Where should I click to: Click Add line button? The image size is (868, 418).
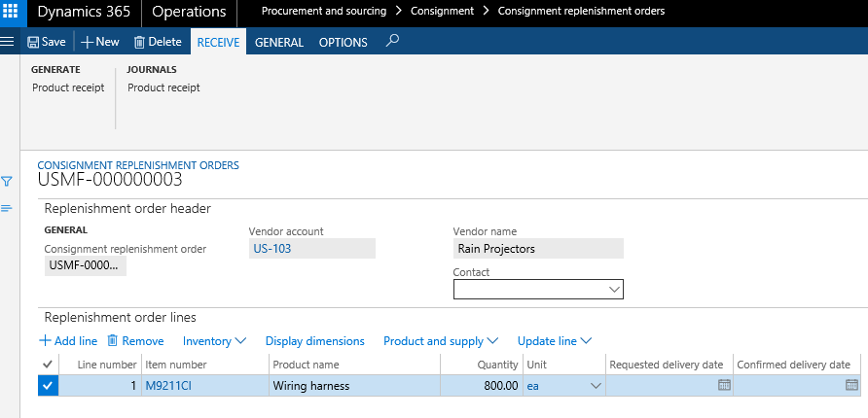[68, 341]
